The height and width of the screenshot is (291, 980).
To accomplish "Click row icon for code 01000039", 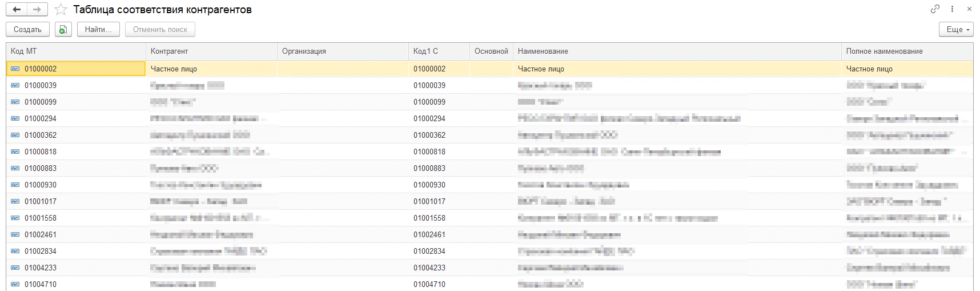I will pos(15,86).
